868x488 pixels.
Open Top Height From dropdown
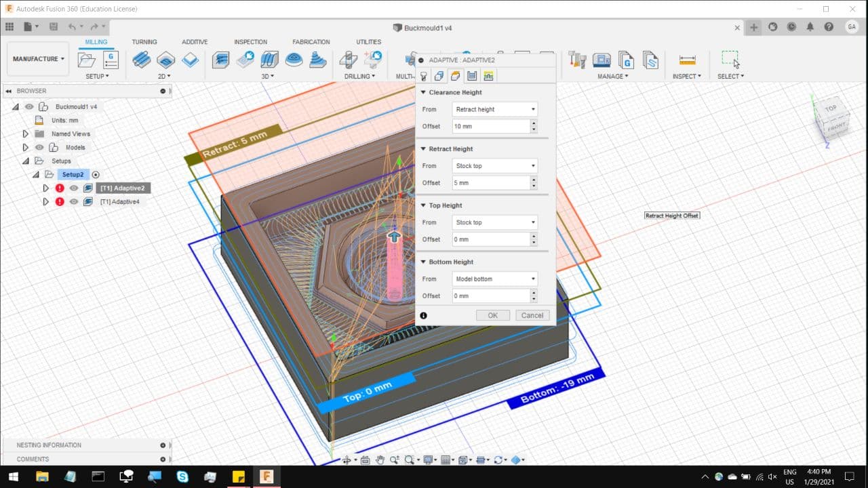pyautogui.click(x=495, y=222)
